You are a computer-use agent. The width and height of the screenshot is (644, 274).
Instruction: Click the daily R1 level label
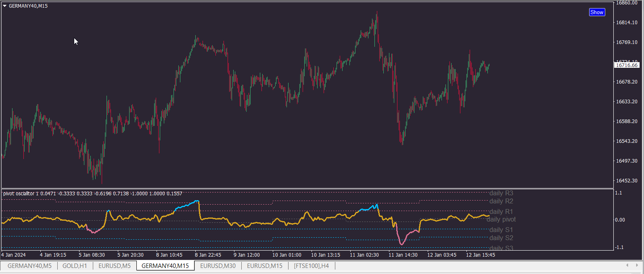[x=501, y=212]
